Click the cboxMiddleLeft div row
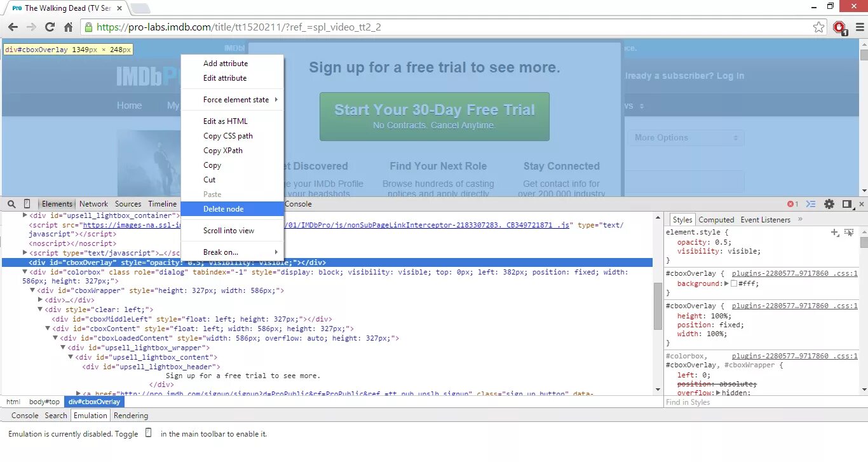868x462 pixels. tap(192, 319)
